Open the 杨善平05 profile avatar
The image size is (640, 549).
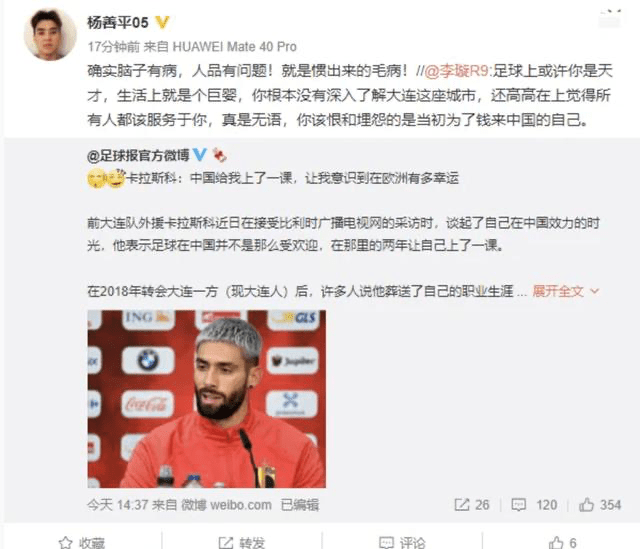pos(49,36)
